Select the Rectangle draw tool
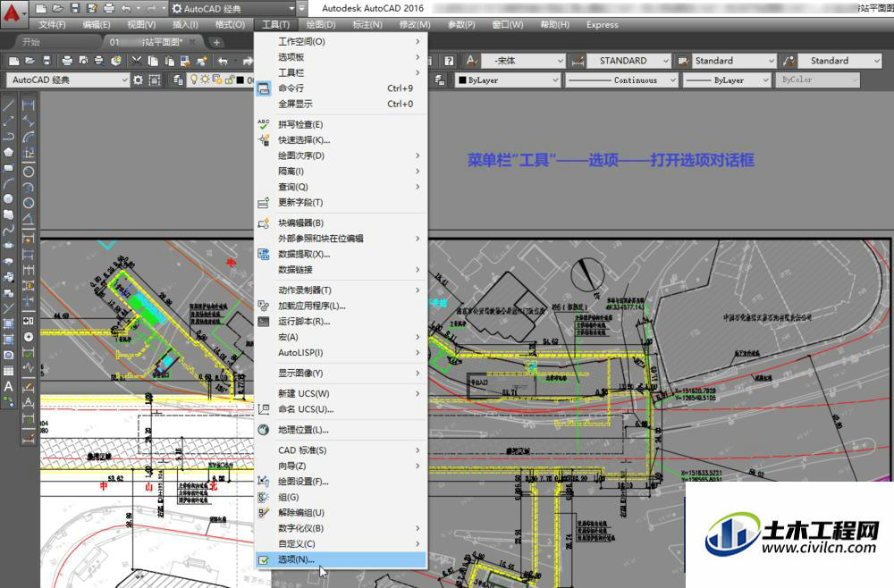Image resolution: width=894 pixels, height=588 pixels. [9, 168]
